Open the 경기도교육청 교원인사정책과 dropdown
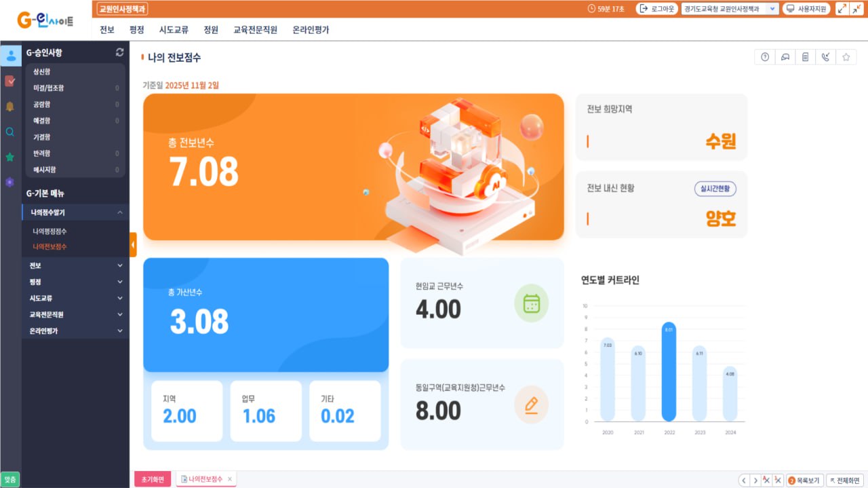This screenshot has height=488, width=868. point(730,9)
